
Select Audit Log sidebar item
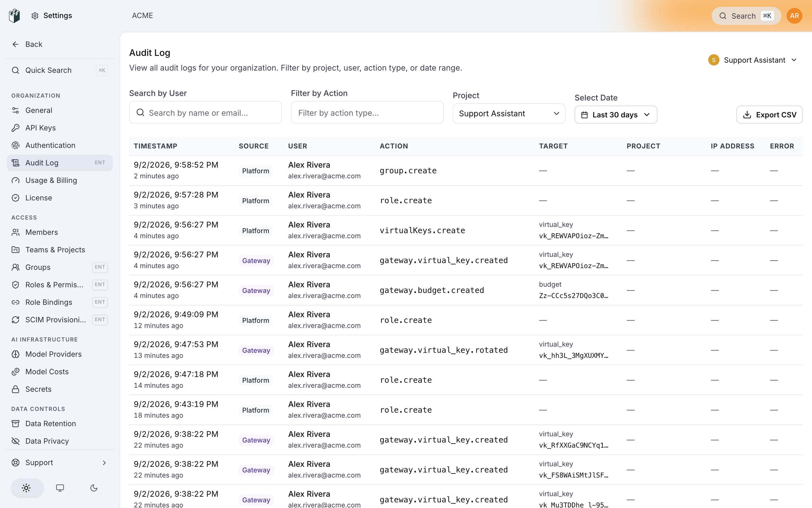(x=60, y=163)
